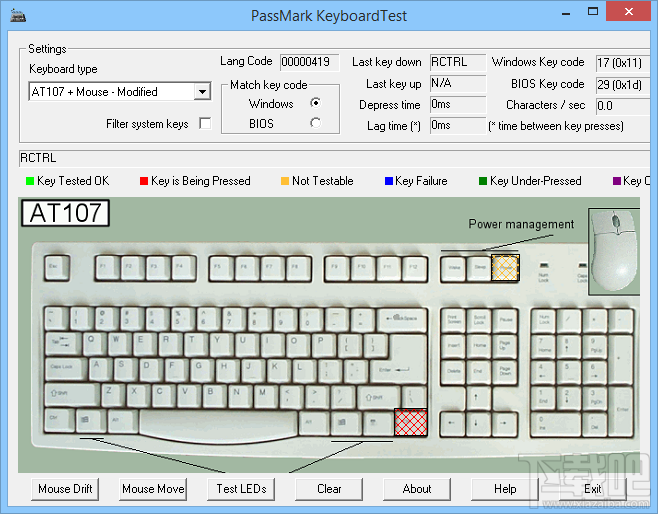Select Windows match key code radio

[315, 103]
